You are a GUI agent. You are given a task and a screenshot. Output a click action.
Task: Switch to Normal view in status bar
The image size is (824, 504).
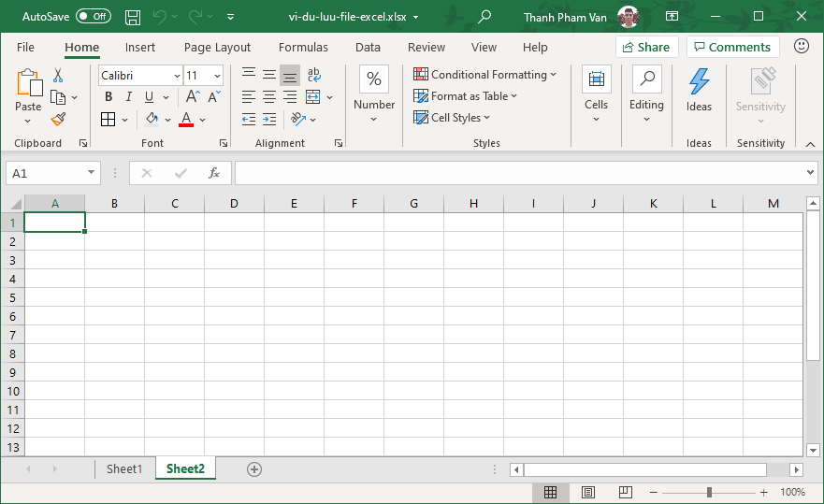point(550,493)
